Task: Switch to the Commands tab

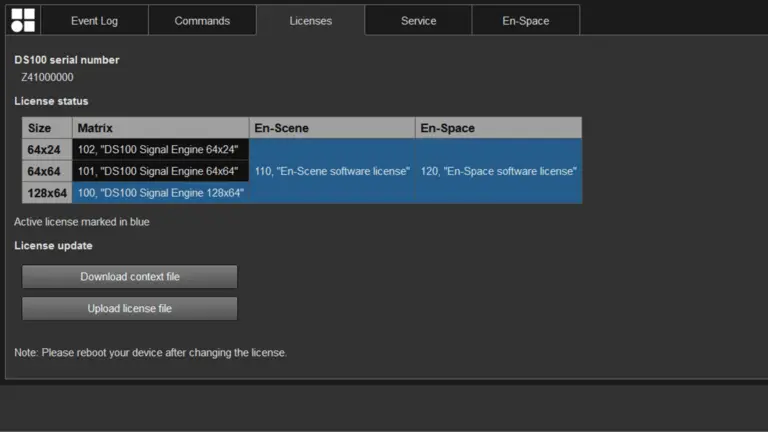Action: tap(202, 21)
